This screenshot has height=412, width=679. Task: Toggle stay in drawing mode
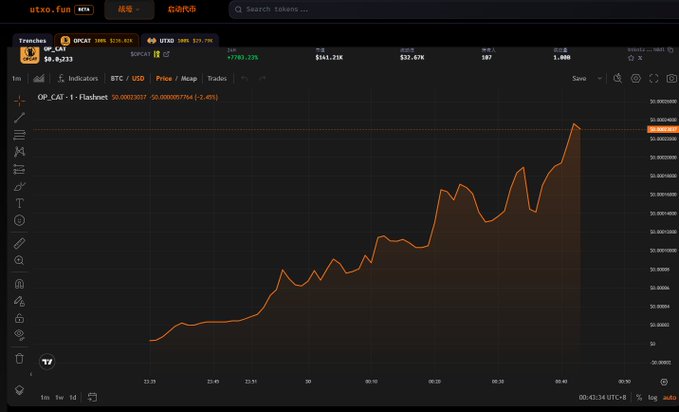pos(19,301)
